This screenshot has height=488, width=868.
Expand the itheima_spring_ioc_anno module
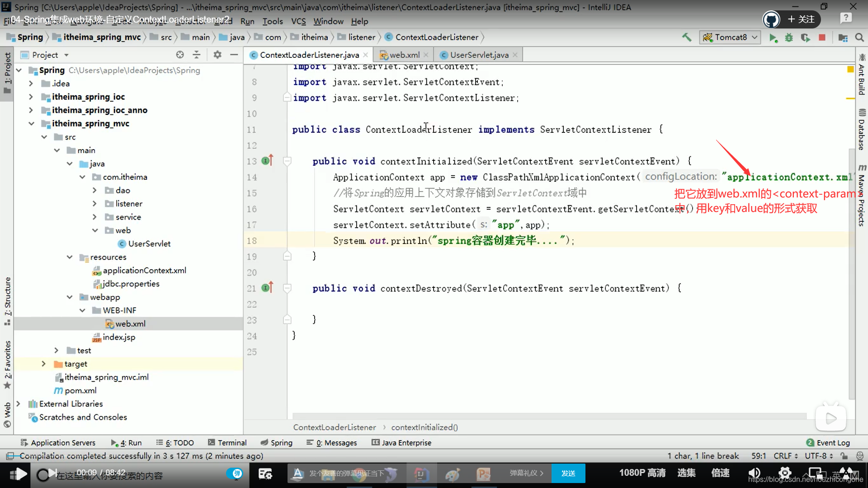31,110
